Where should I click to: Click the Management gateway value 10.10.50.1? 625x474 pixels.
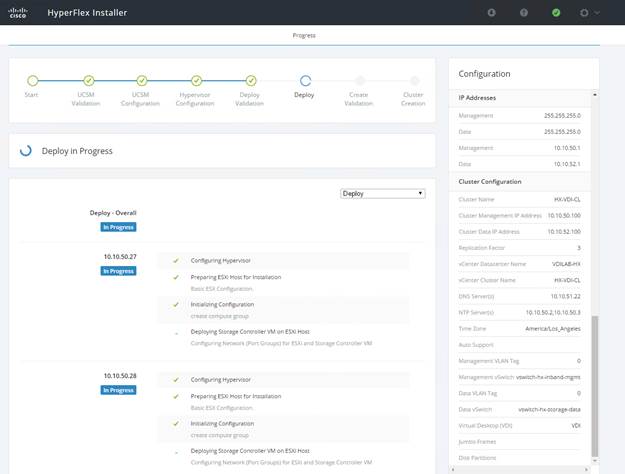point(567,148)
